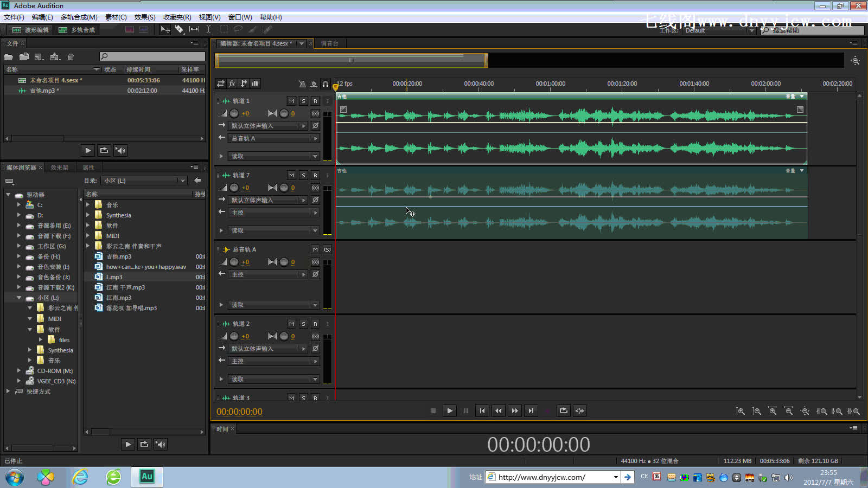The height and width of the screenshot is (488, 868).
Task: Toggle loop playback in transport
Action: (x=564, y=411)
